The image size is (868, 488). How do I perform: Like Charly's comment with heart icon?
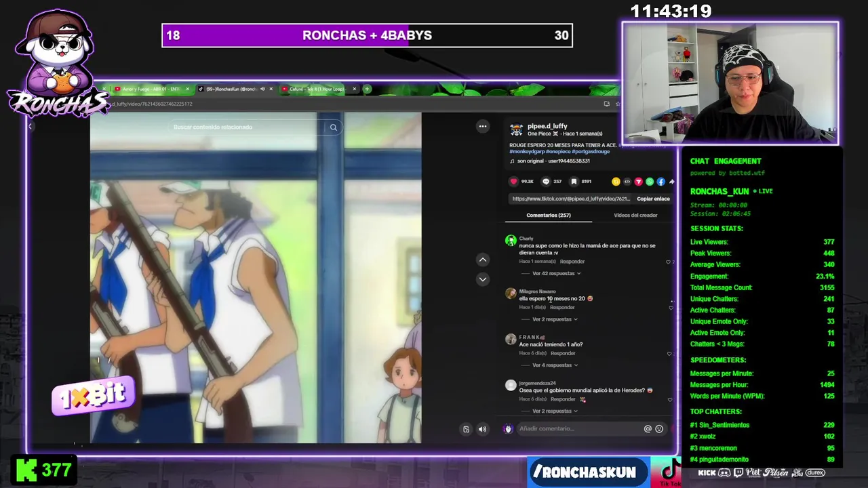(x=669, y=262)
